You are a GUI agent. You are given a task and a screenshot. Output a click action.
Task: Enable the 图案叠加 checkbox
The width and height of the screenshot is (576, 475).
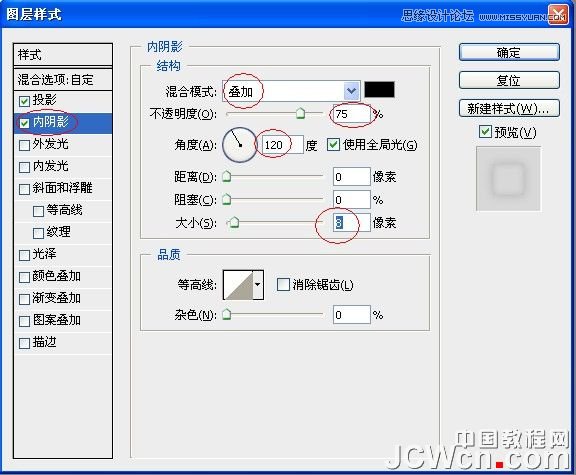tap(24, 321)
